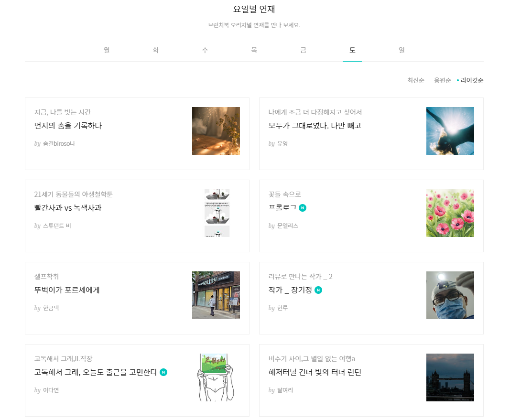Switch to the 월 day tab
Image resolution: width=510 pixels, height=420 pixels.
(107, 50)
